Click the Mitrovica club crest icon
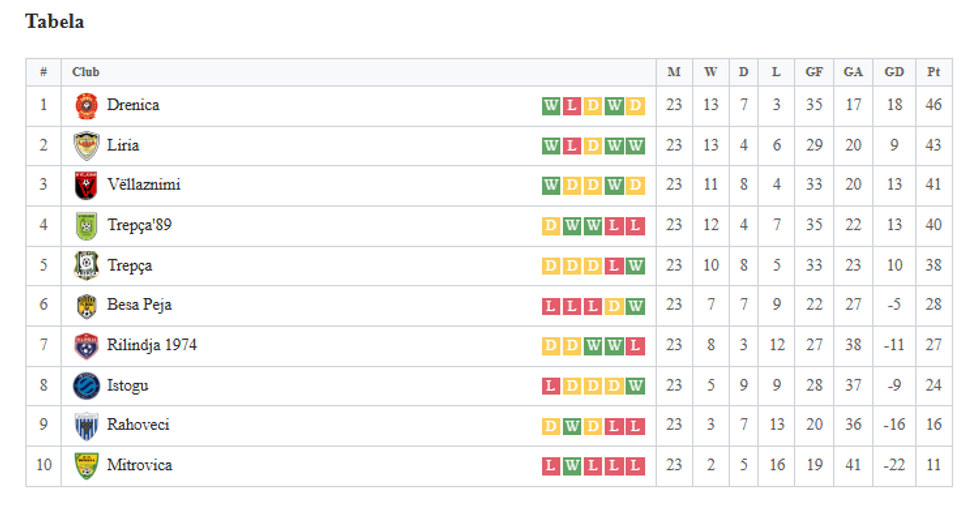 pyautogui.click(x=87, y=466)
